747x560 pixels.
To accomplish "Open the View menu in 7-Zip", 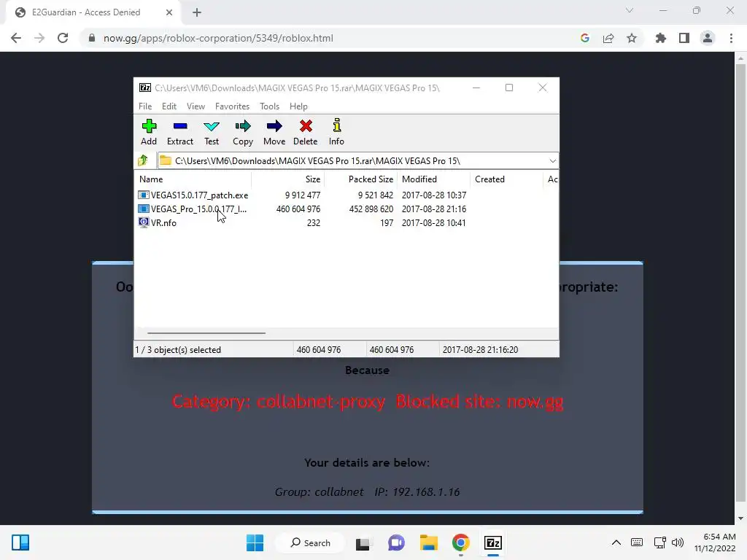I will (196, 106).
